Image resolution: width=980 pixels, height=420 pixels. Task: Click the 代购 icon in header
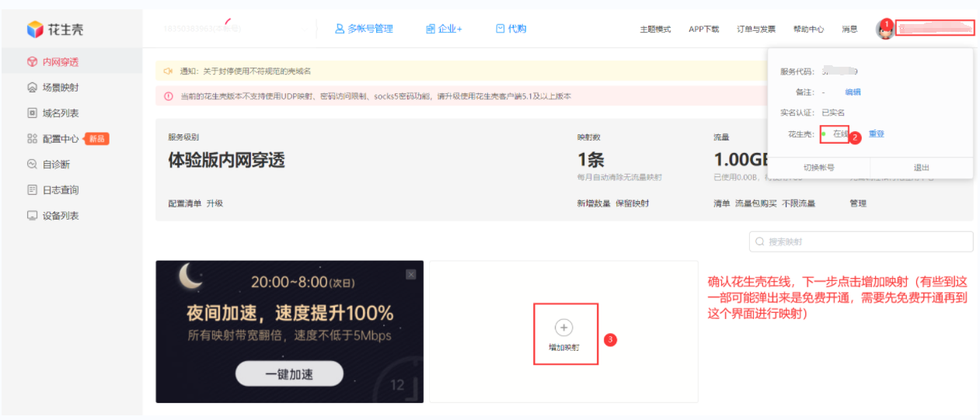(x=500, y=29)
